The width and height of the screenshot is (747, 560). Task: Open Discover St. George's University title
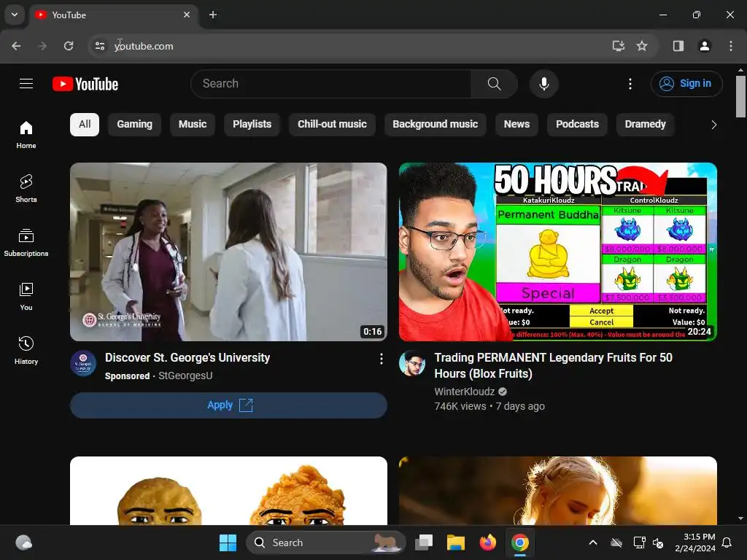(187, 357)
